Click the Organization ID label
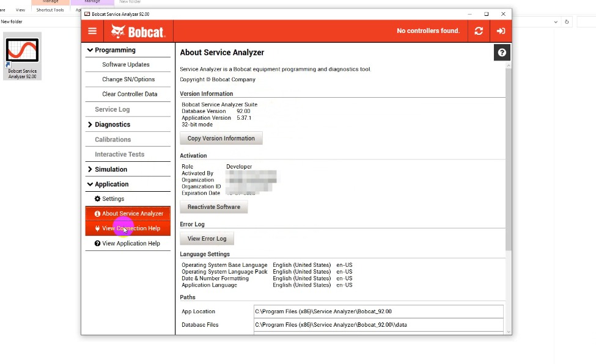596x364 pixels. point(201,186)
